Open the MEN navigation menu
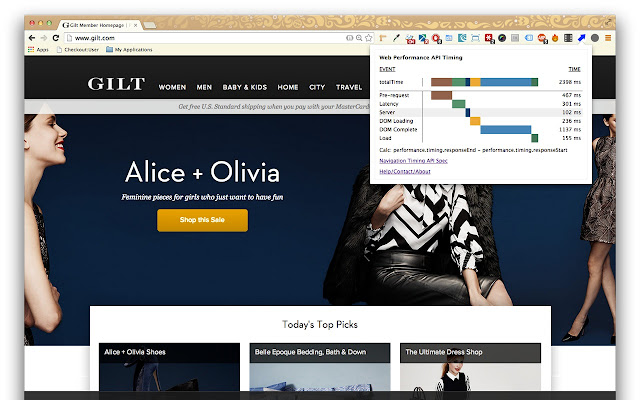640x400 pixels. [204, 87]
